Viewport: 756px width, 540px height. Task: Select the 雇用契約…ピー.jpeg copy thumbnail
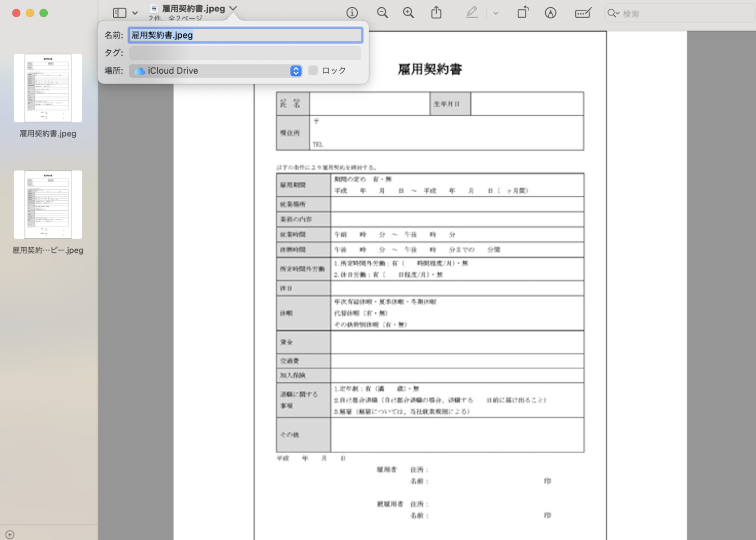[x=48, y=205]
